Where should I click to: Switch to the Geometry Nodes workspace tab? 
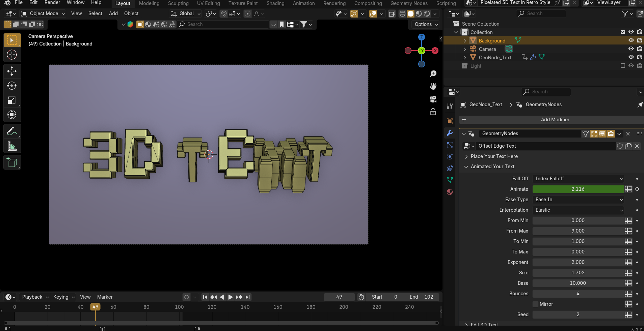point(409,3)
